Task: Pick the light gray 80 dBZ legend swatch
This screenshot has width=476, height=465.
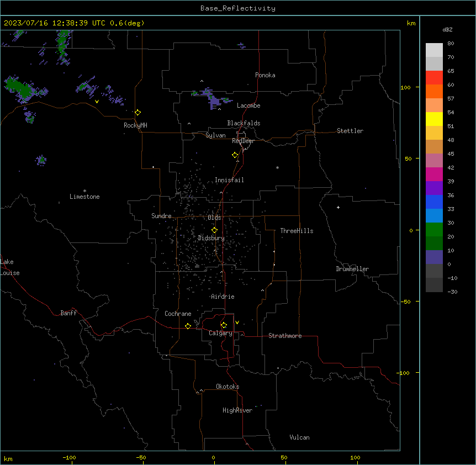Action: 434,50
